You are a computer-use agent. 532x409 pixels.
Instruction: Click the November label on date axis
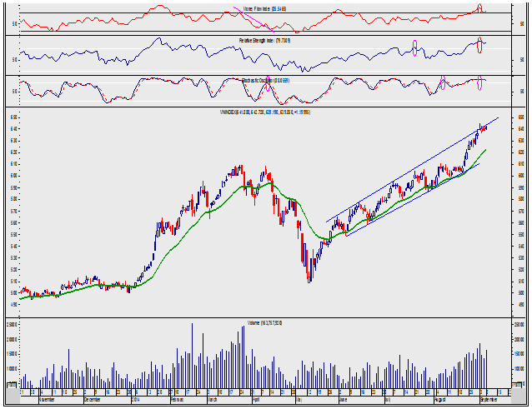53,399
